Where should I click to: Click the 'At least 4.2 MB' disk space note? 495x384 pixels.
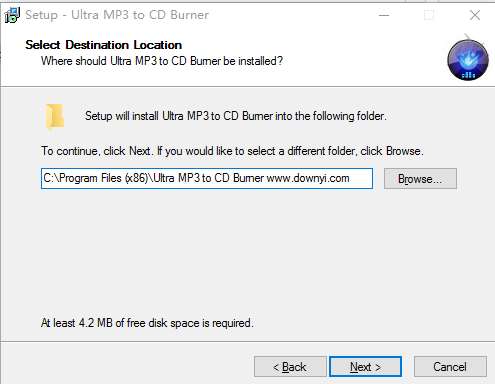pyautogui.click(x=147, y=323)
